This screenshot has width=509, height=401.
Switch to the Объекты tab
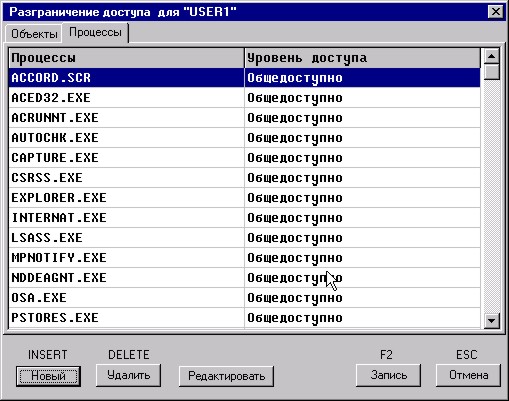pyautogui.click(x=33, y=34)
